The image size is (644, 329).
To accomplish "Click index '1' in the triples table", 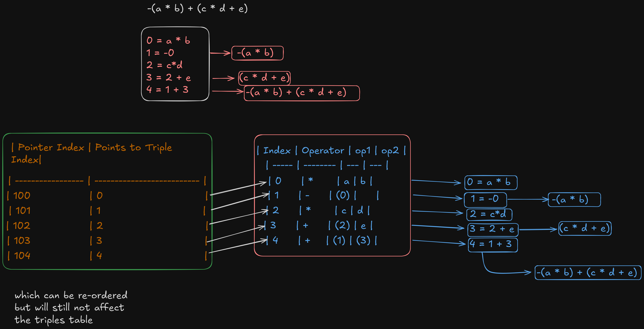I will click(276, 195).
